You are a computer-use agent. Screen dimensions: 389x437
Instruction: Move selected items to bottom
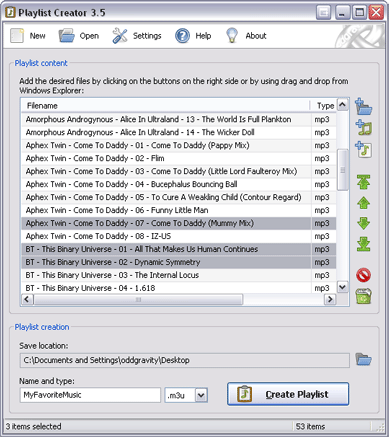[363, 244]
